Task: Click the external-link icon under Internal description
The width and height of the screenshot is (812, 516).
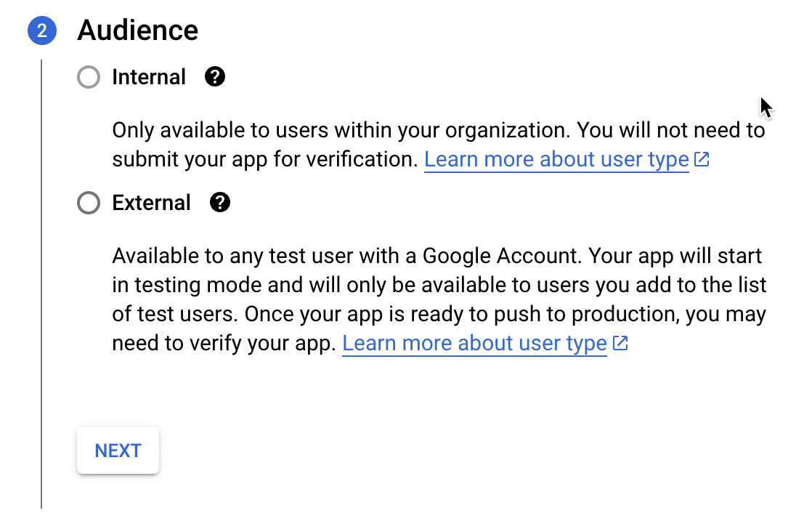Action: pyautogui.click(x=702, y=160)
